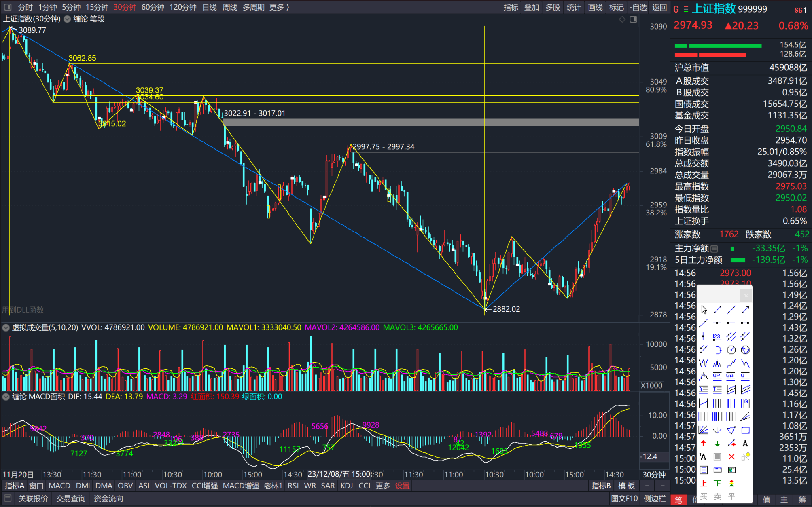The width and height of the screenshot is (812, 507).
Task: Select the Gann fan tool
Action: [704, 430]
